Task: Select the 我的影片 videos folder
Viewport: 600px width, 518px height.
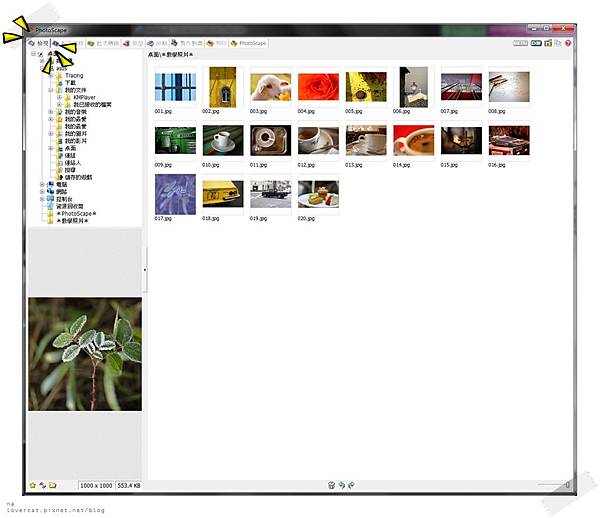Action: pos(75,141)
